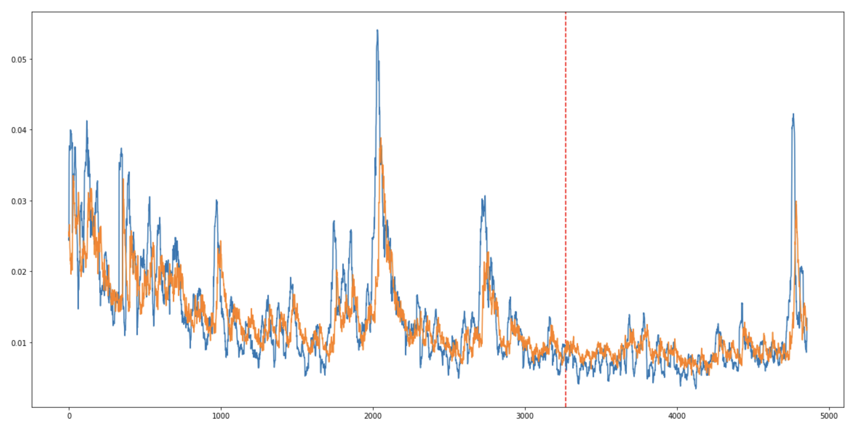Click the tallest blue peak near 2000

tap(377, 31)
